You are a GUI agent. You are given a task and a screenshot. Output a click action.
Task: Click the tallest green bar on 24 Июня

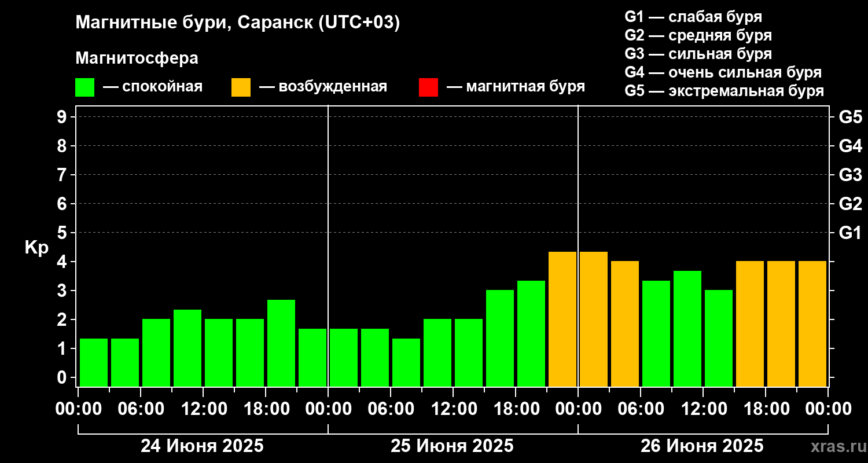coord(281,343)
